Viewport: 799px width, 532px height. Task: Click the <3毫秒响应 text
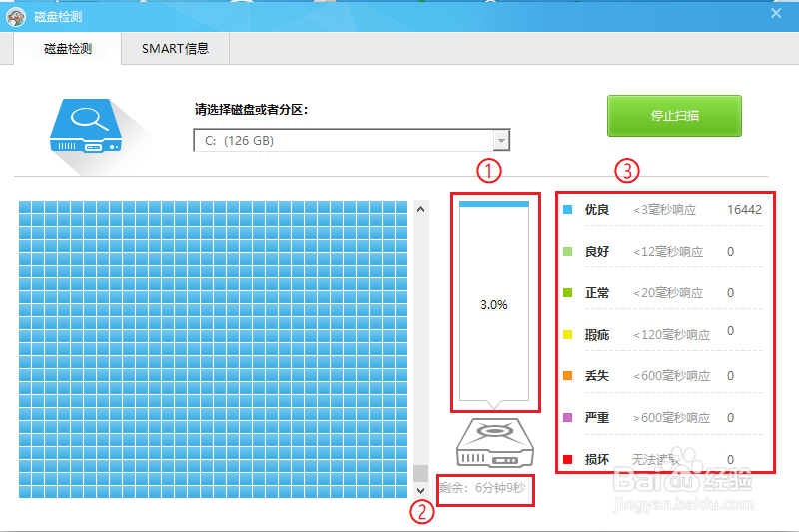pos(664,210)
